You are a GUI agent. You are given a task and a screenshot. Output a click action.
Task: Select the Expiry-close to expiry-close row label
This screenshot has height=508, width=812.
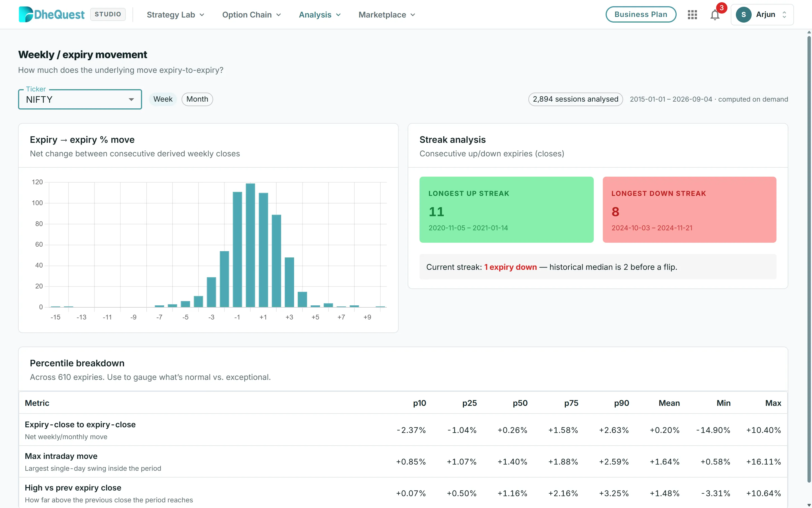[x=80, y=424]
